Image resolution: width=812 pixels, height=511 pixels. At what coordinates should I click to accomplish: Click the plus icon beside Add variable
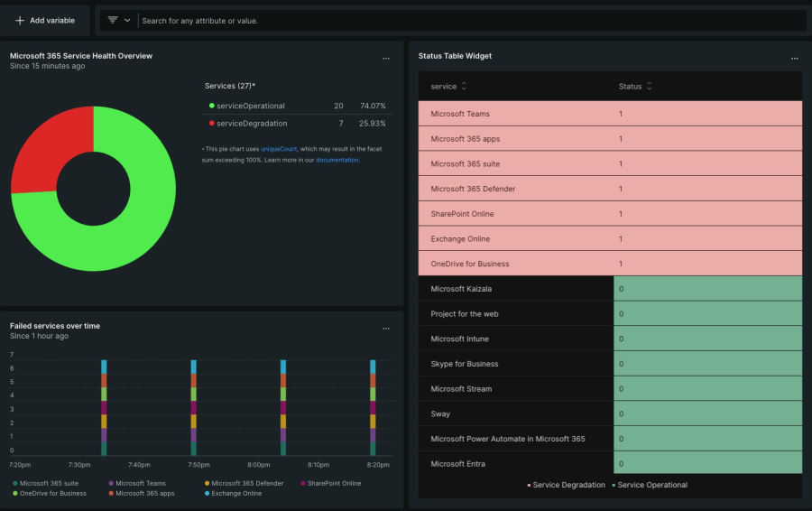click(20, 21)
